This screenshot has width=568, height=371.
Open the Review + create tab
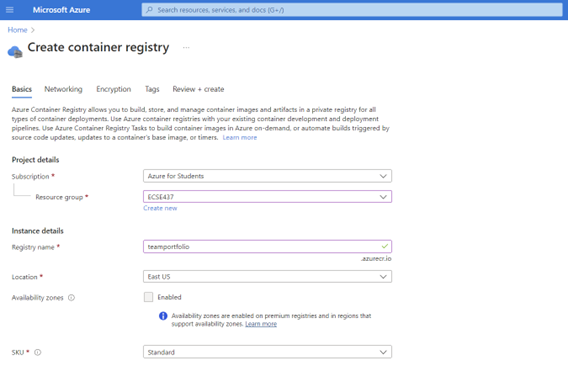coord(198,89)
